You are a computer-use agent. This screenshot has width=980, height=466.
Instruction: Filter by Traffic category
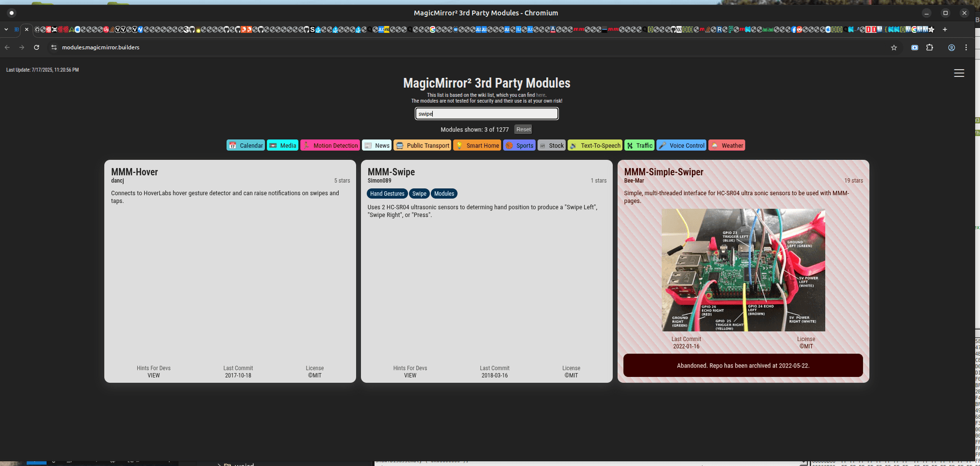(x=639, y=145)
